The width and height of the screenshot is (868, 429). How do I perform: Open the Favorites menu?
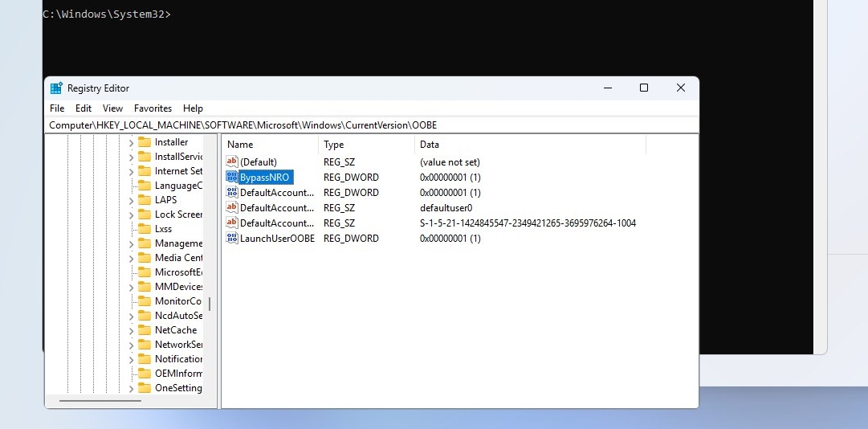click(x=153, y=108)
